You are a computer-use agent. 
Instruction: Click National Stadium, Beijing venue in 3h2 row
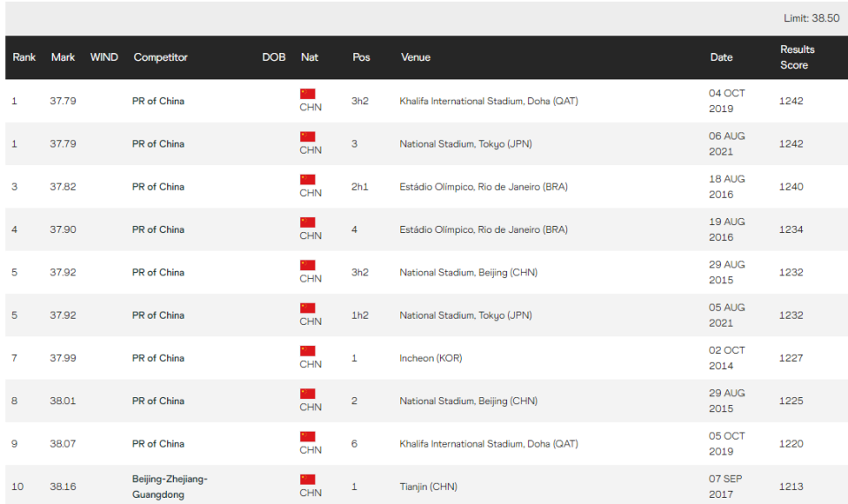pos(468,272)
